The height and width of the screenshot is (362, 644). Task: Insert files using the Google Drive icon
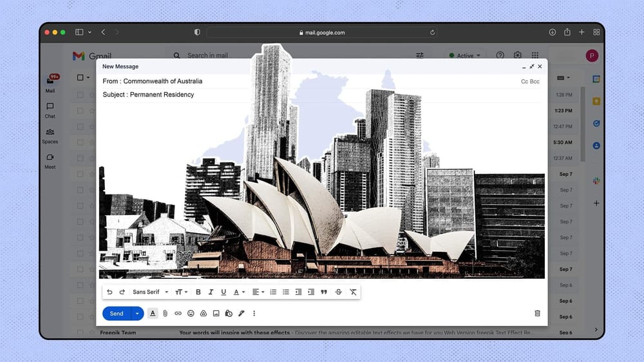[204, 314]
